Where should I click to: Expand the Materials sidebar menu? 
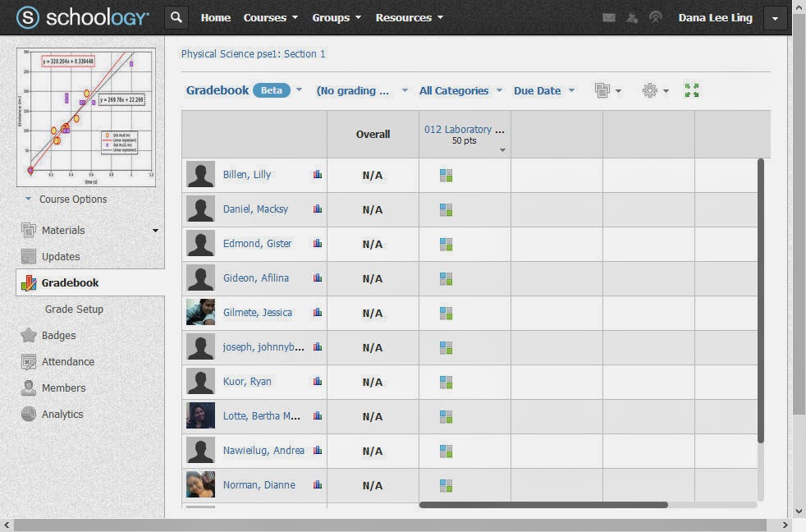[x=155, y=231]
